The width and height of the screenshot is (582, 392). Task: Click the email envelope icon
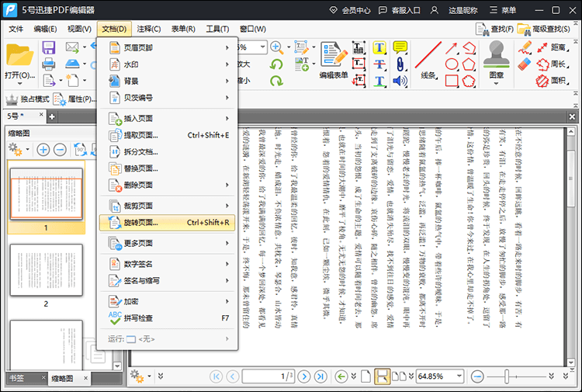72,47
